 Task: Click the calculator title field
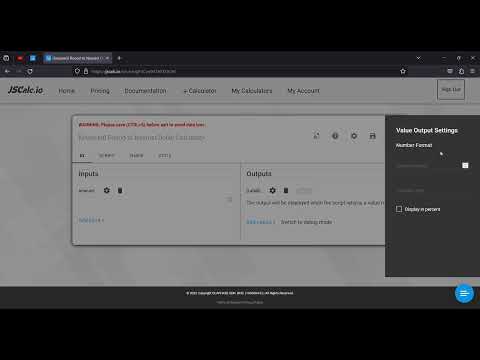[142, 137]
